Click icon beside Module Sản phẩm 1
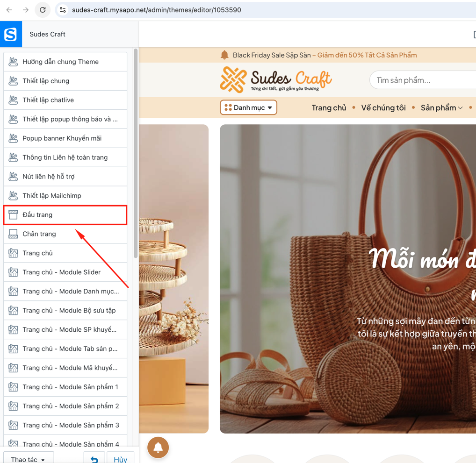 pyautogui.click(x=13, y=387)
